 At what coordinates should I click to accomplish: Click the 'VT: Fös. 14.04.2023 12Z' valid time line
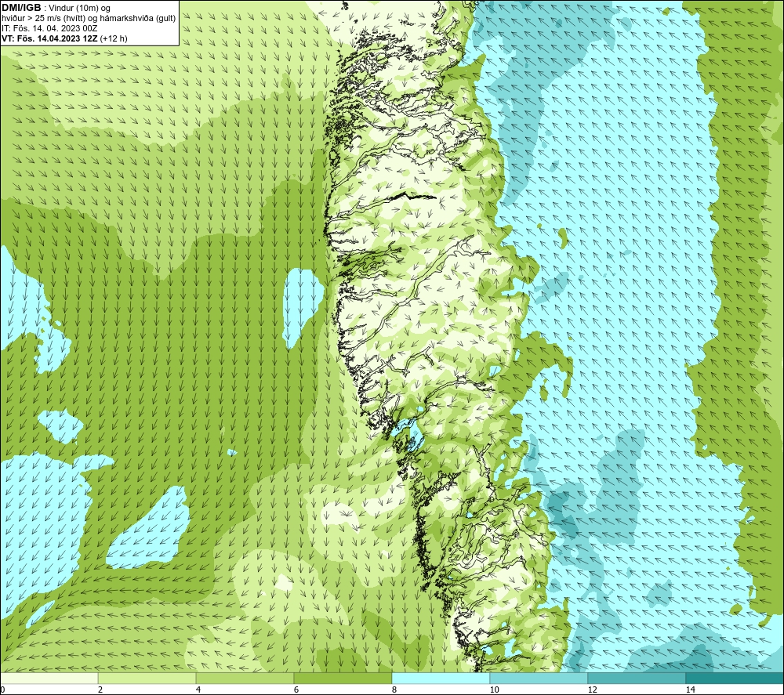click(x=64, y=38)
